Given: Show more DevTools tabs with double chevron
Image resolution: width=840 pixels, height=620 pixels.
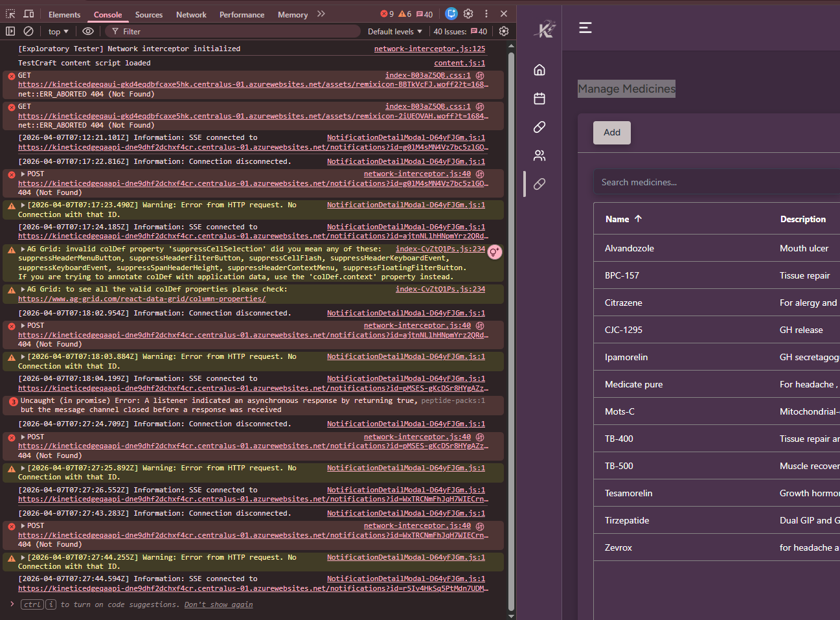Looking at the screenshot, I should point(321,14).
